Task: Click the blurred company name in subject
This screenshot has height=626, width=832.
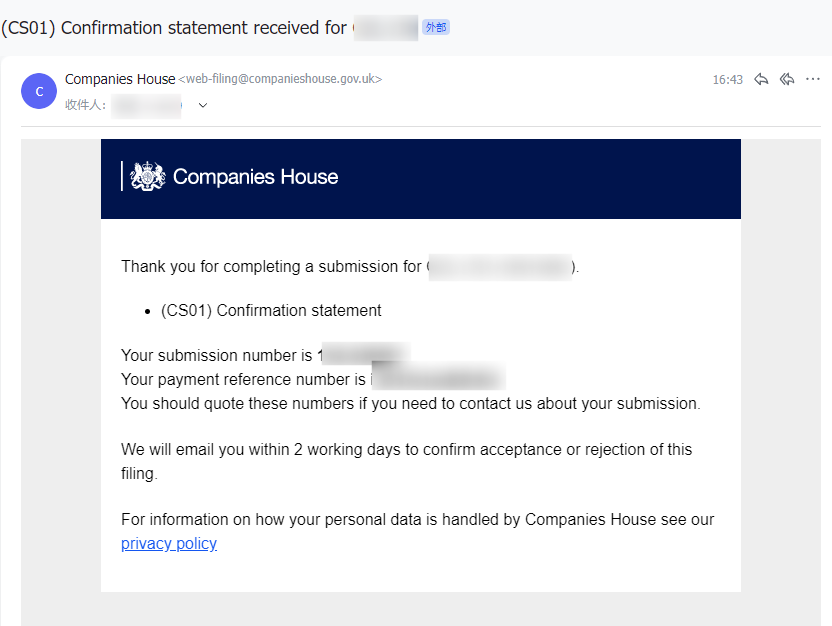Action: [386, 28]
